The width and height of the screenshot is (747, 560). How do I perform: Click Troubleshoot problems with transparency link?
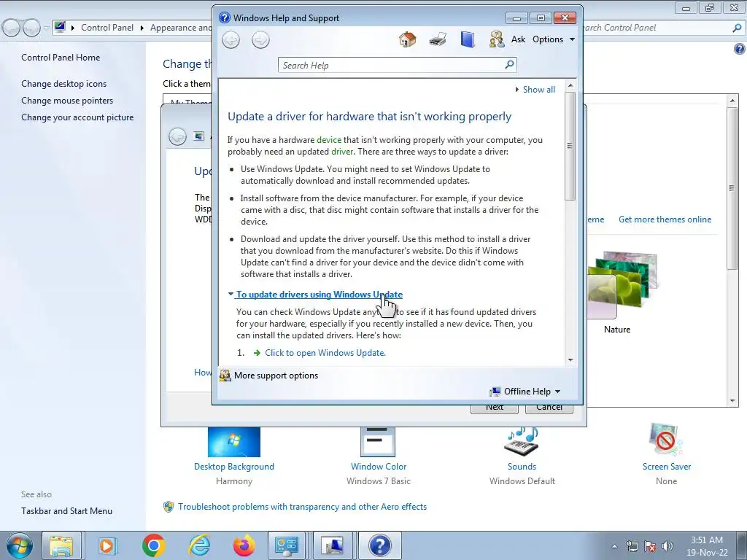click(x=303, y=507)
